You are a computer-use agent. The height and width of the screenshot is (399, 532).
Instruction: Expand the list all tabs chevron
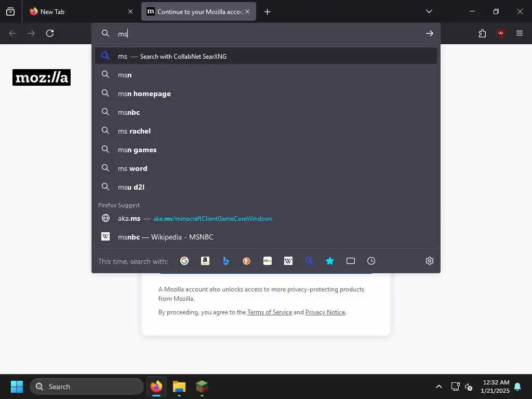tap(429, 11)
